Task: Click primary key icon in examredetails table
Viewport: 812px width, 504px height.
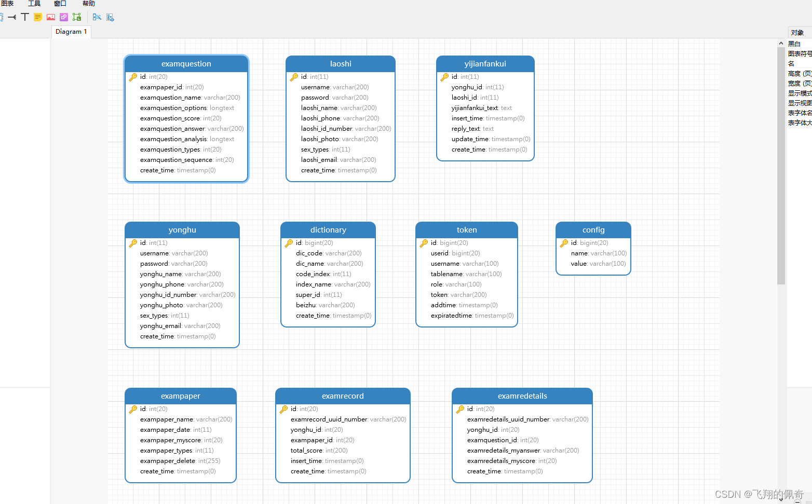Action: click(x=460, y=409)
